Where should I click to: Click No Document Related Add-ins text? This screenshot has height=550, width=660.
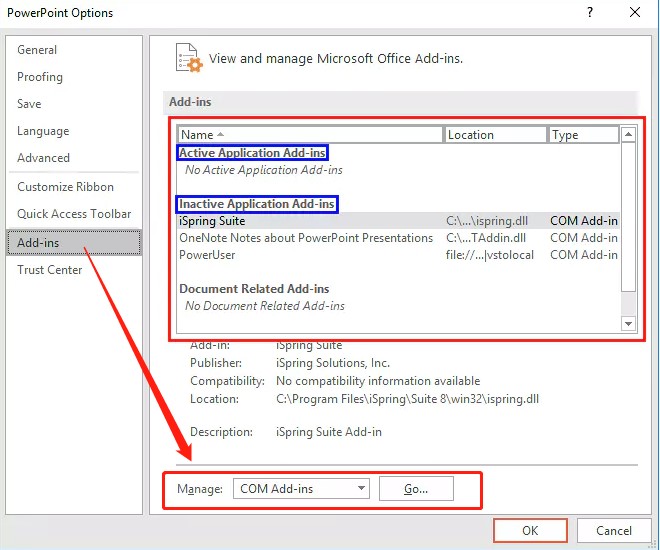pos(265,306)
